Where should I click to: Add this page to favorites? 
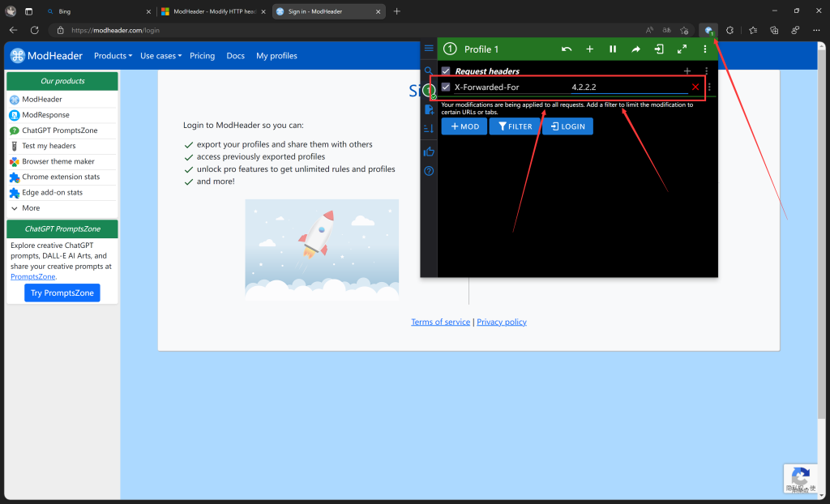coord(684,30)
